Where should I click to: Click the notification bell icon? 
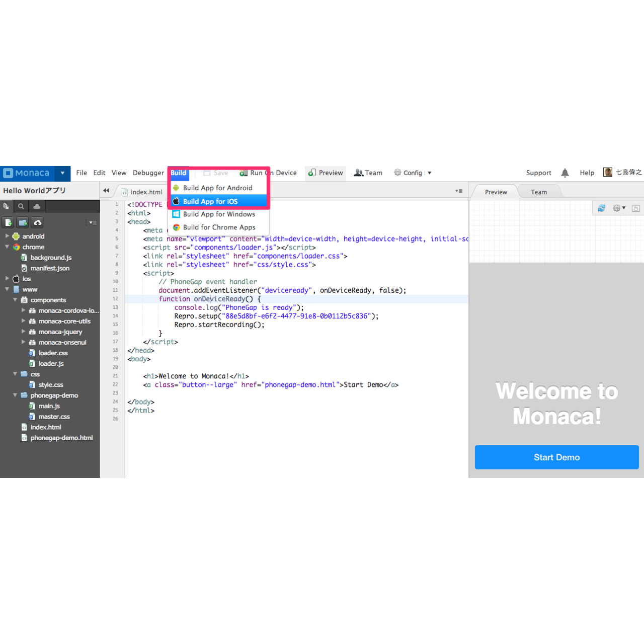coord(565,173)
